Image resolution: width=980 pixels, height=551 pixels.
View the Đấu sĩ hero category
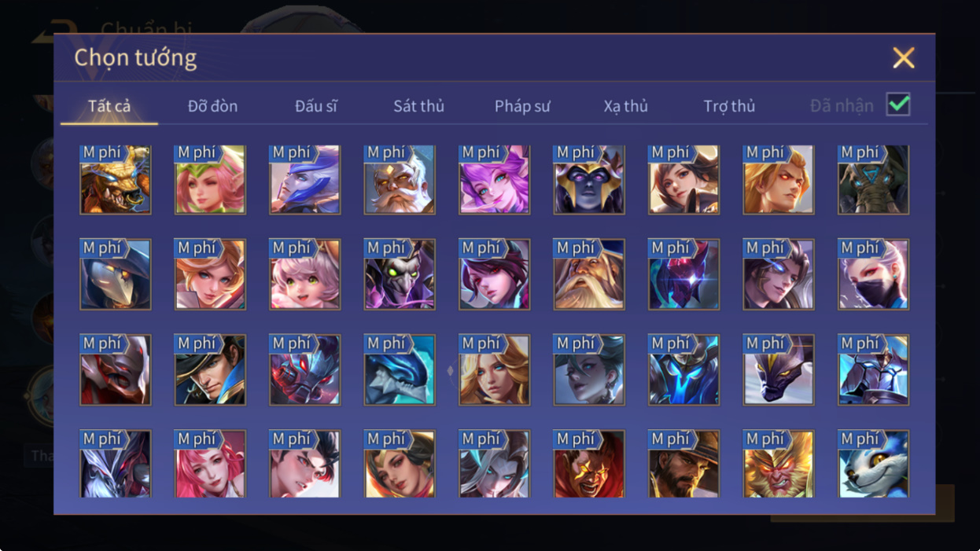(x=316, y=106)
